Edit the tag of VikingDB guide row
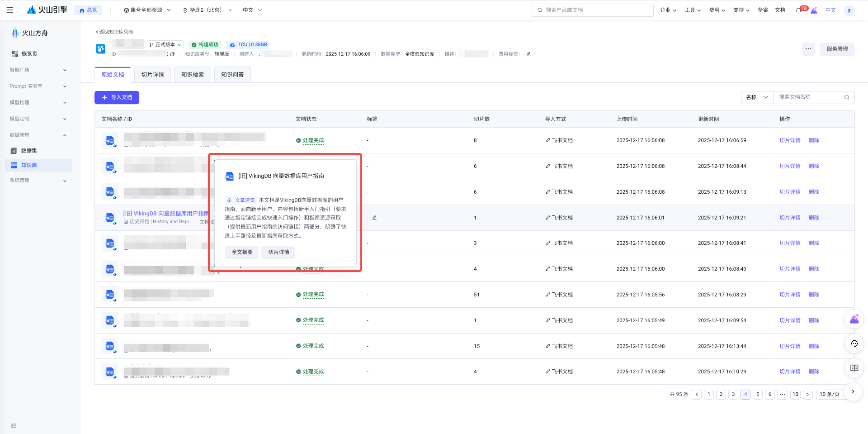 click(x=374, y=218)
